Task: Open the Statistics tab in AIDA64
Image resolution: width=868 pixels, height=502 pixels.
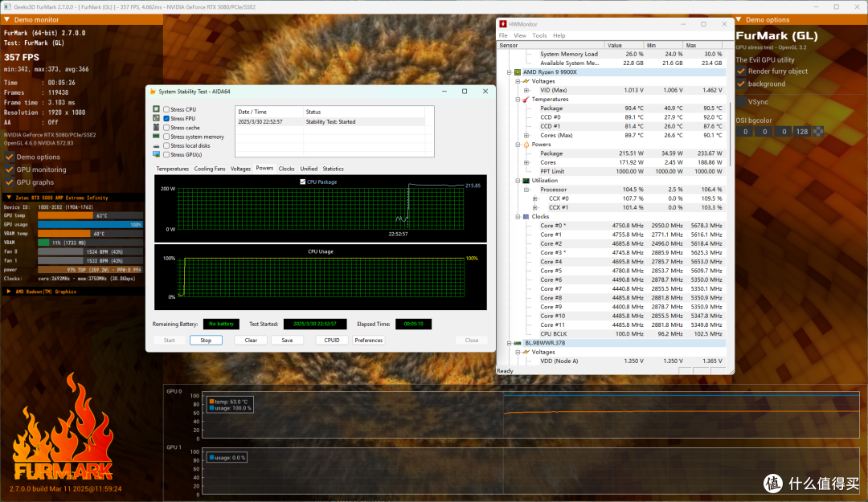Action: click(x=333, y=169)
